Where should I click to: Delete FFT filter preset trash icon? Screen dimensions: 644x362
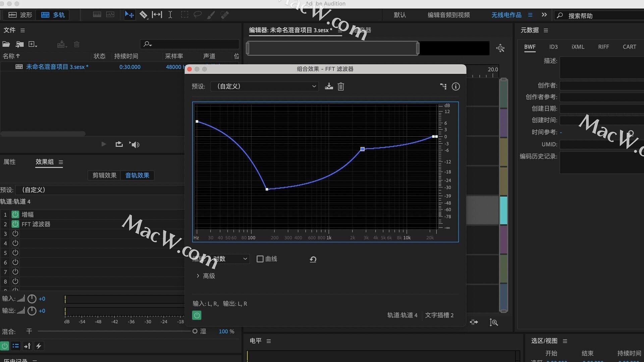[341, 86]
